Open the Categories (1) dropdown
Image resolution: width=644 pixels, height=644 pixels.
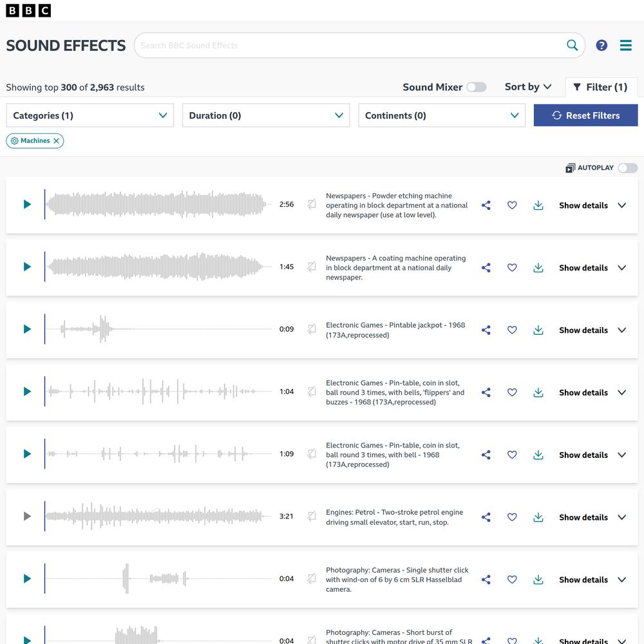(x=90, y=115)
